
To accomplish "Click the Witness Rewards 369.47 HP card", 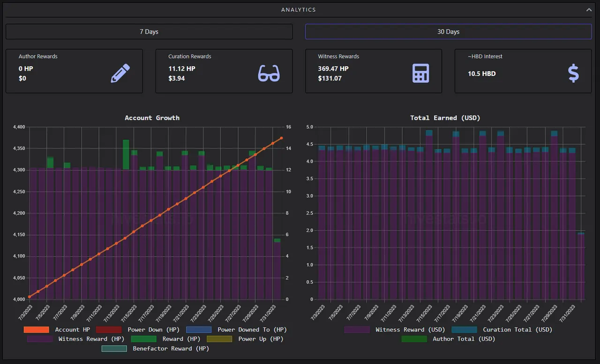I will (x=373, y=71).
